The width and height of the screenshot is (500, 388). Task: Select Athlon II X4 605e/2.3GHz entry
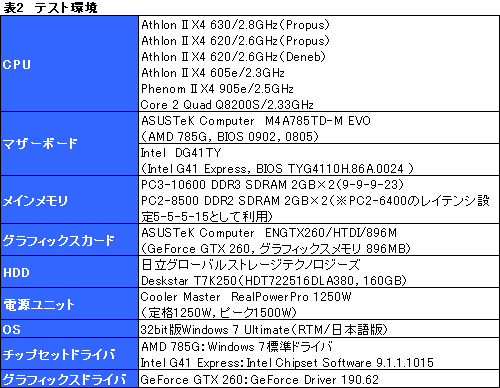point(213,73)
